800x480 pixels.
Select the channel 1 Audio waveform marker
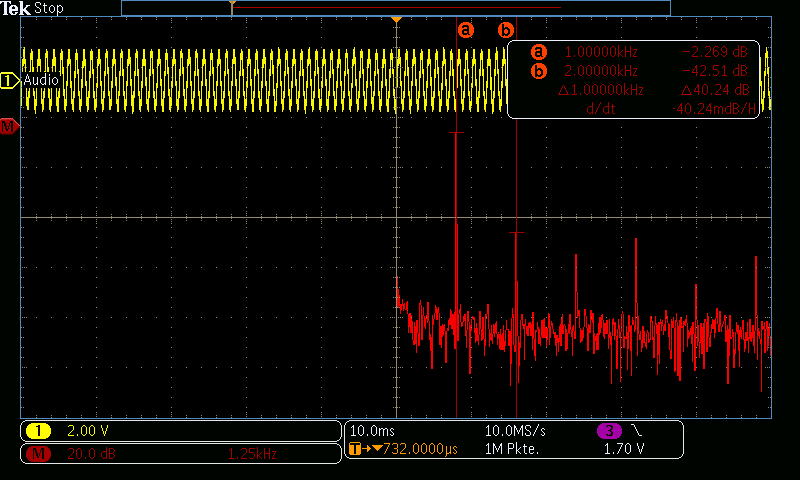point(9,81)
